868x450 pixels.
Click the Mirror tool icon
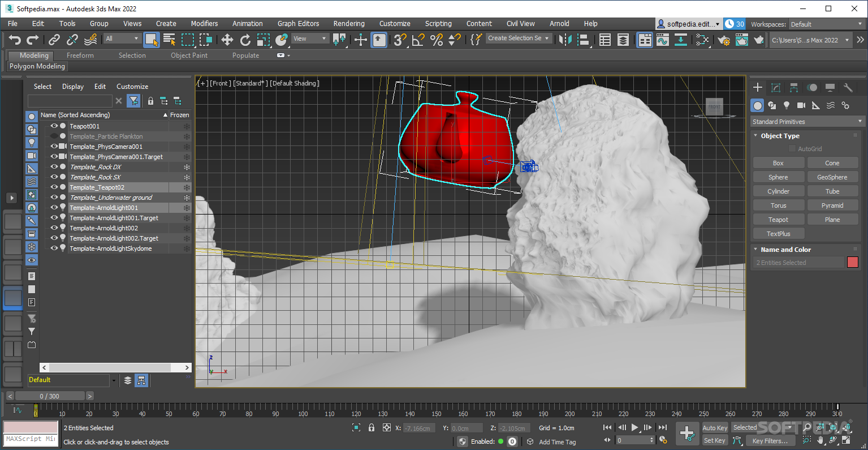pos(565,40)
